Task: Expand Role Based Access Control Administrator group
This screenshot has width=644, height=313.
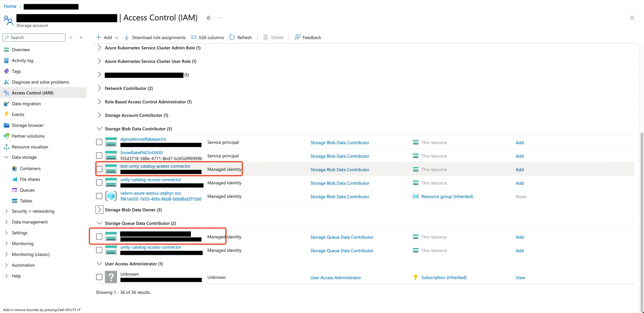Action: (99, 101)
